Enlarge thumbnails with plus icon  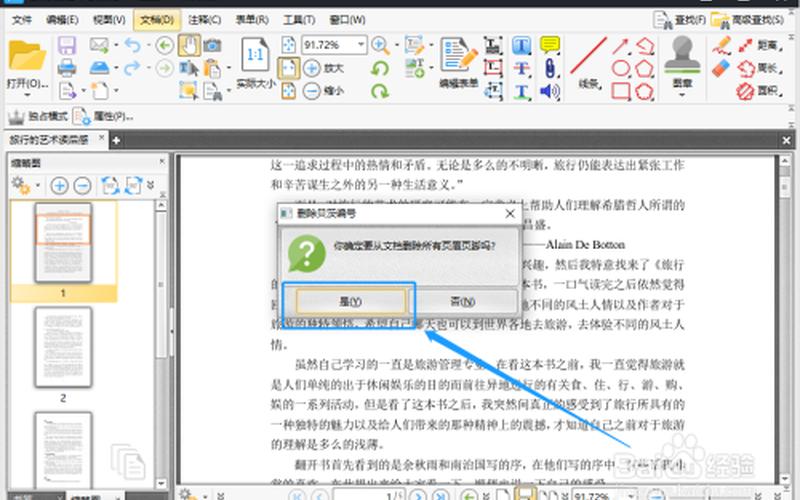(59, 185)
